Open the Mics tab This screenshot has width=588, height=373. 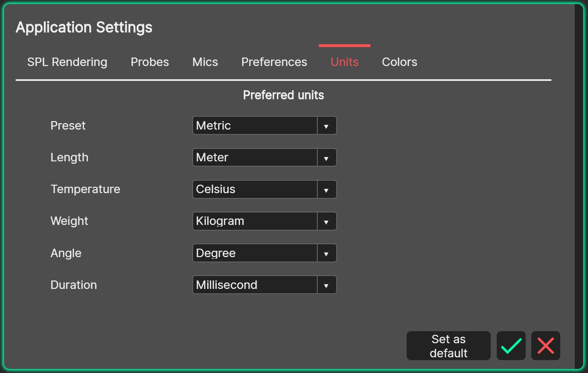205,62
